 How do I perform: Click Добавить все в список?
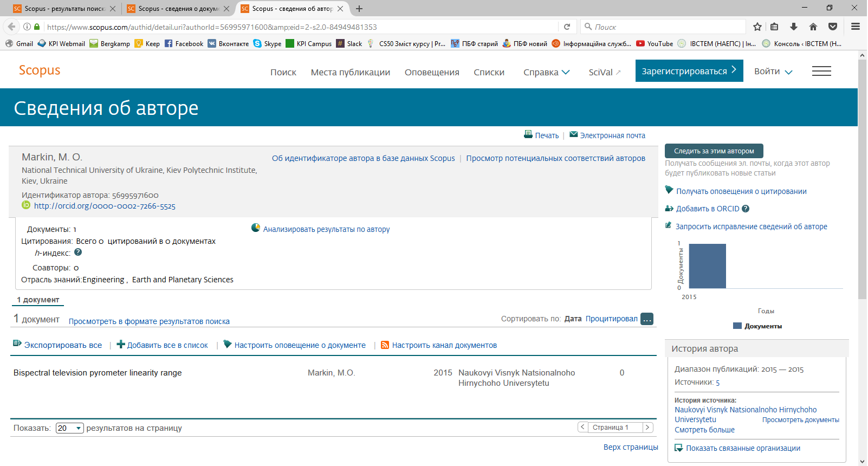[x=163, y=345]
